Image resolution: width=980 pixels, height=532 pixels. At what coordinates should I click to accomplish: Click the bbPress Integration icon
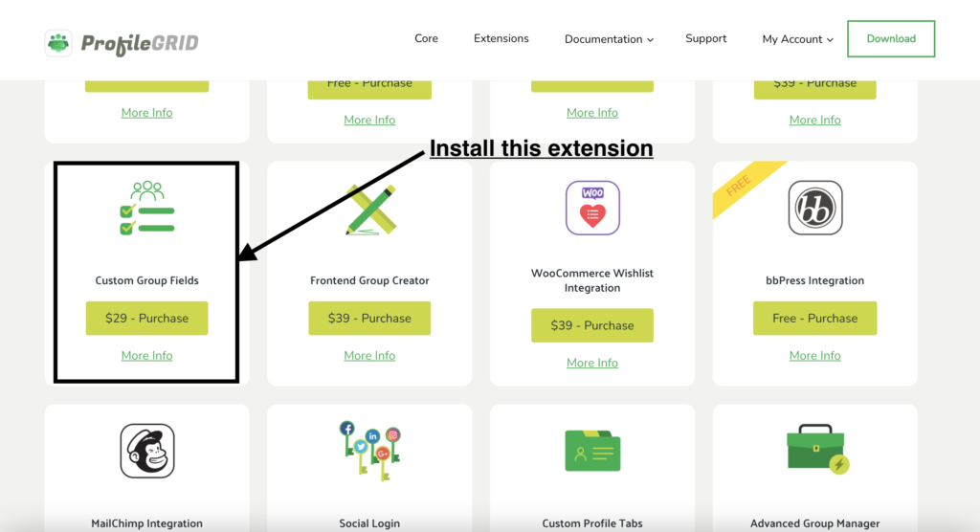[815, 209]
